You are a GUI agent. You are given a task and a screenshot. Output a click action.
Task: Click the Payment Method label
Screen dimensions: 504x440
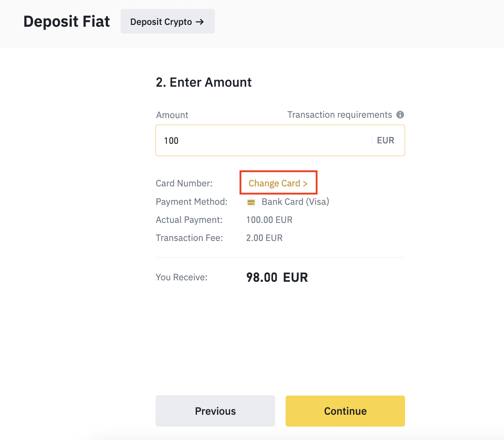click(x=192, y=202)
